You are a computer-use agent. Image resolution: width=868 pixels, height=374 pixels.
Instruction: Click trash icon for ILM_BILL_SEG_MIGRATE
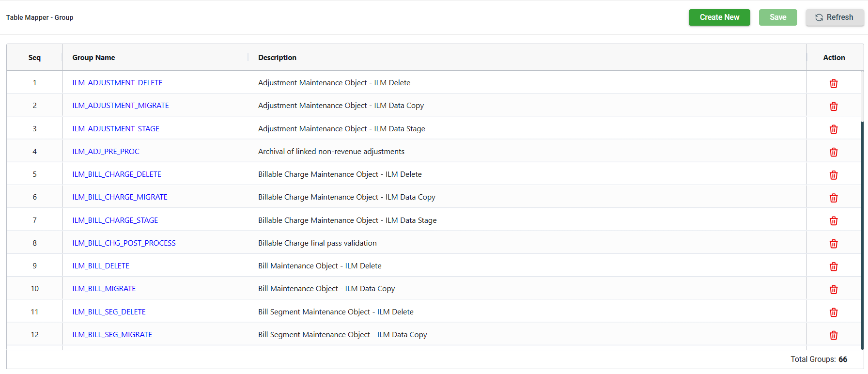click(833, 335)
